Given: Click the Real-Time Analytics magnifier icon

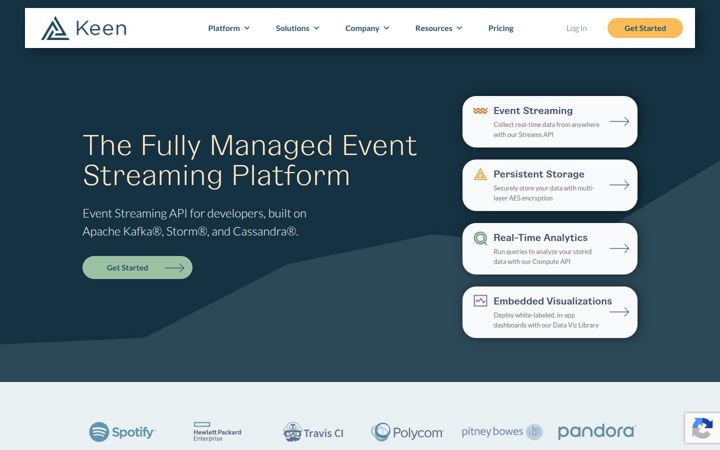Looking at the screenshot, I should pyautogui.click(x=480, y=238).
